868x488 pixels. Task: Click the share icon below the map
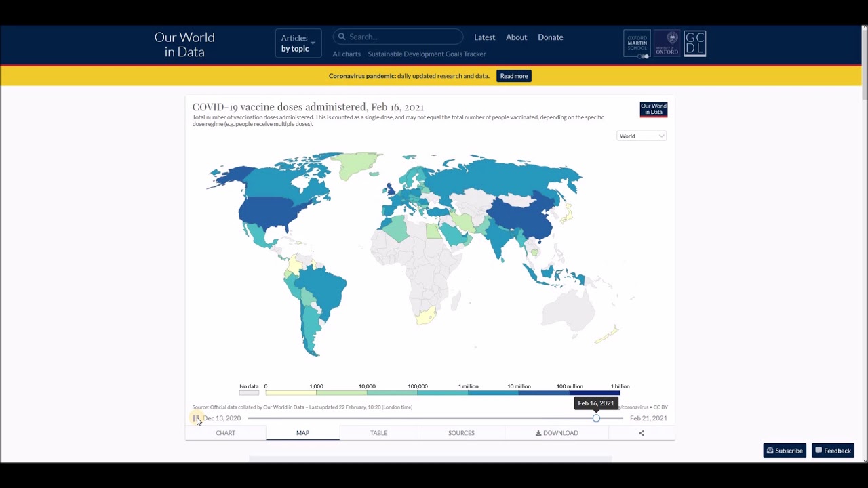coord(641,433)
